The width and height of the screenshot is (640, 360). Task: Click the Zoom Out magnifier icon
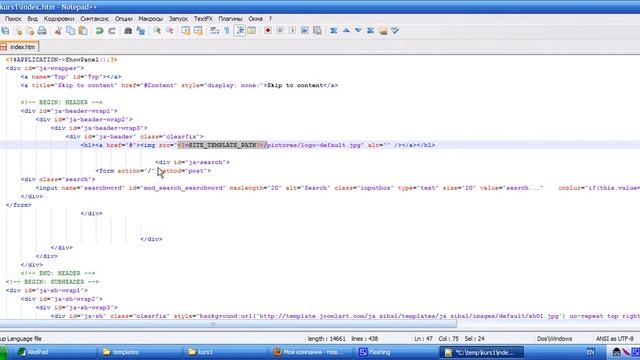170,31
